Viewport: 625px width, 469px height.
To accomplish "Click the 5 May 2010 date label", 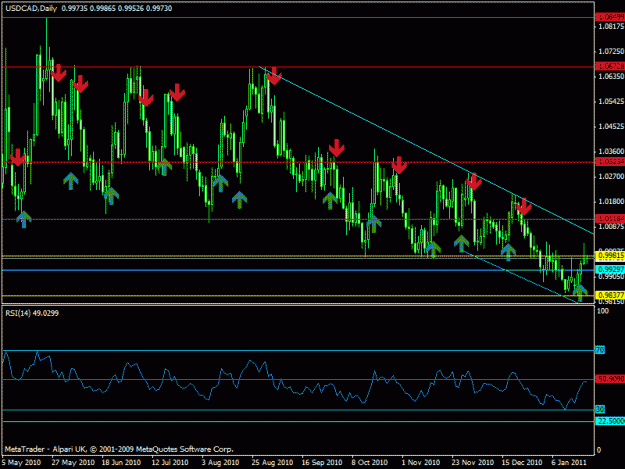I will [21, 462].
